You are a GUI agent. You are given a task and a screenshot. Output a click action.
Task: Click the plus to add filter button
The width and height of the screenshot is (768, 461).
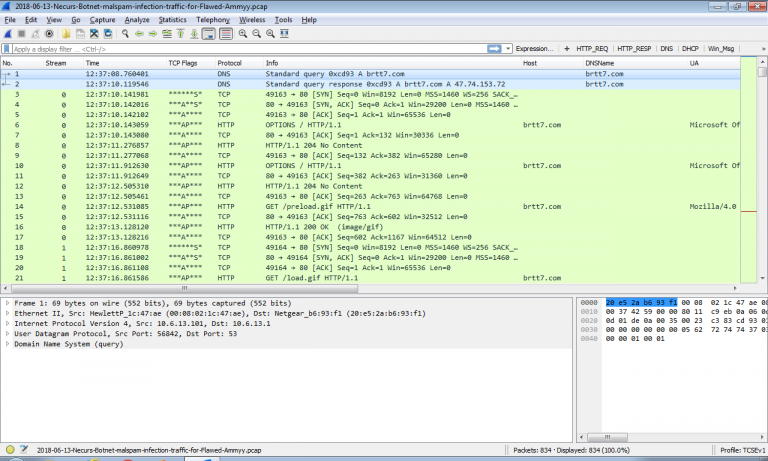pyautogui.click(x=567, y=49)
